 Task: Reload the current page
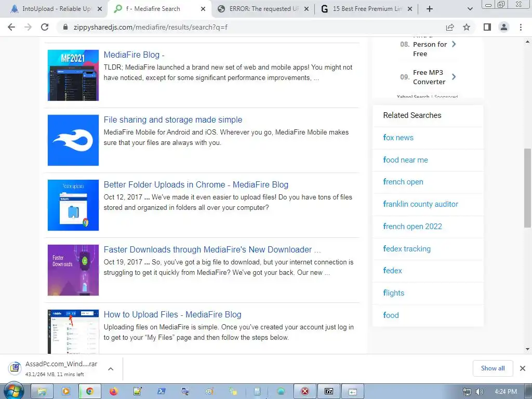coord(45,27)
